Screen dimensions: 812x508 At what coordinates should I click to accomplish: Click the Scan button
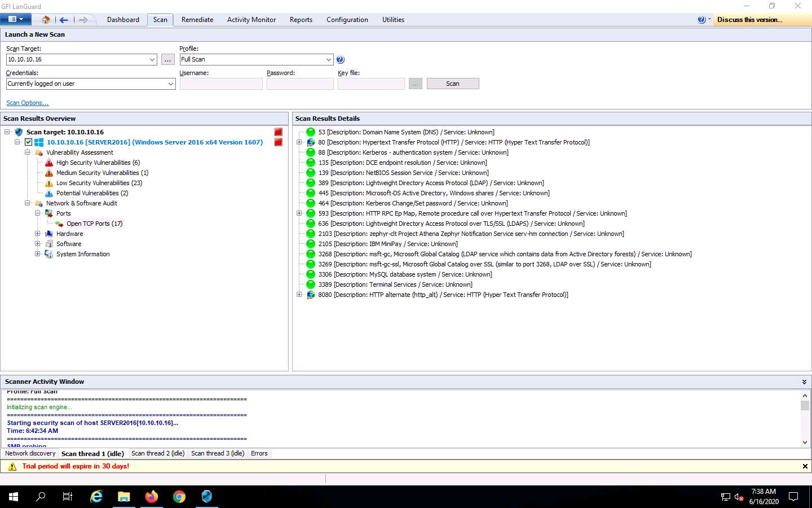click(x=453, y=84)
